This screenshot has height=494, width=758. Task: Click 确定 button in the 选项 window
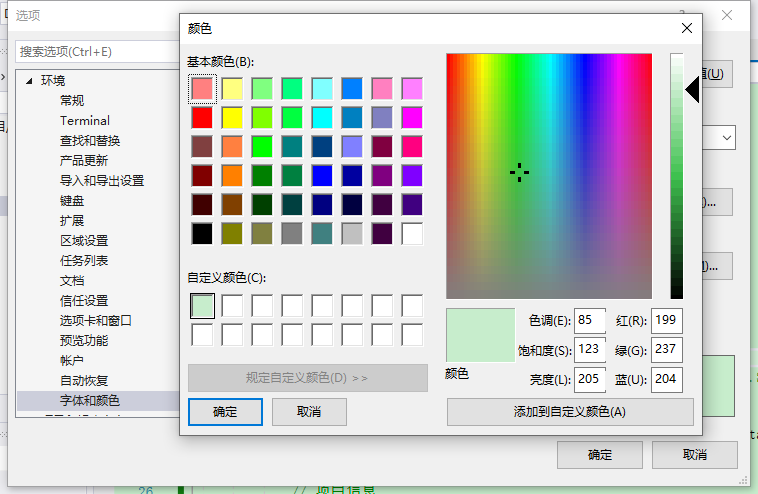pos(600,455)
